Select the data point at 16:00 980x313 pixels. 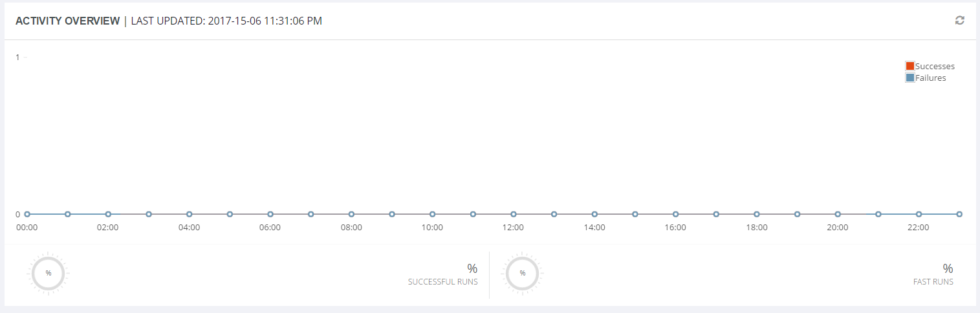point(675,214)
